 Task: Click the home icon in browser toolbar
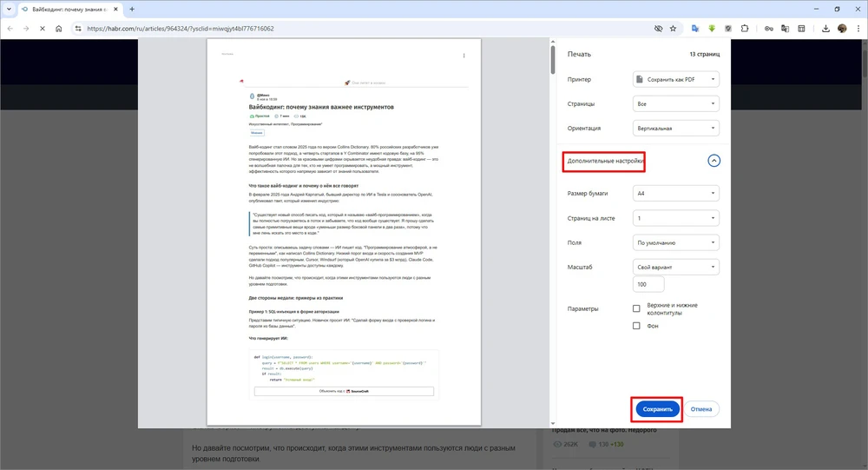coord(58,29)
